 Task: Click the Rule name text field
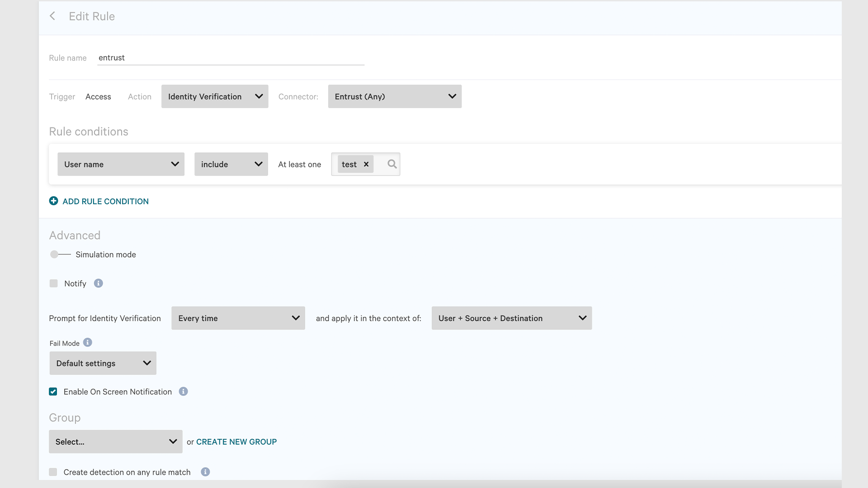coord(231,58)
